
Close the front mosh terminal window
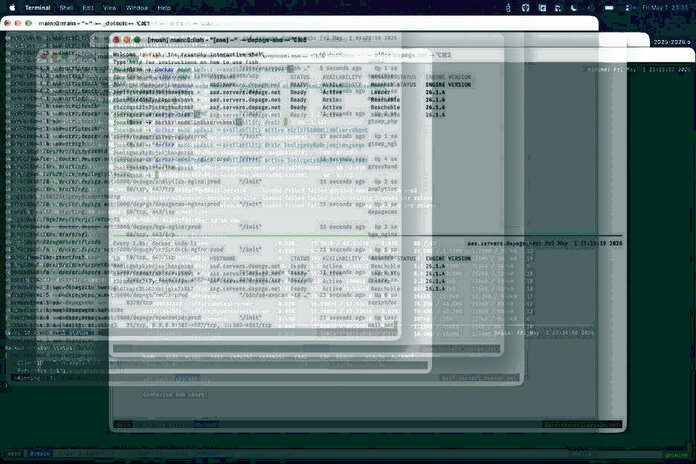(116, 40)
